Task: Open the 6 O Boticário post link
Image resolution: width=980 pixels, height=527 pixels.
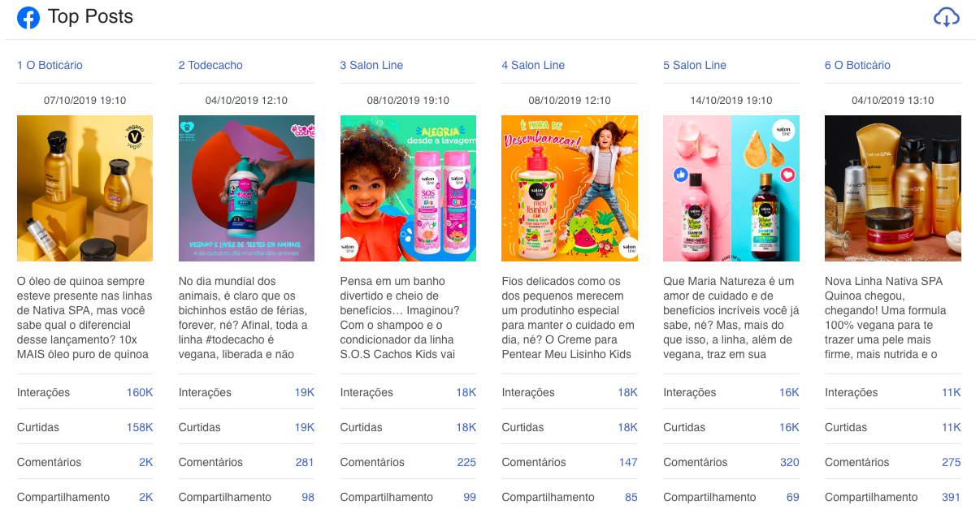Action: (x=857, y=65)
